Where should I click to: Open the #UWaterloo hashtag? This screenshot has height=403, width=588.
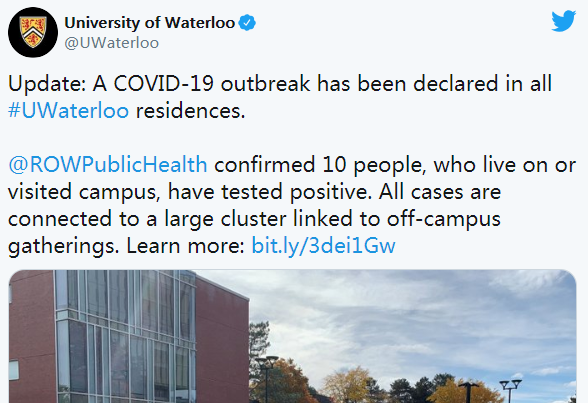[x=68, y=111]
